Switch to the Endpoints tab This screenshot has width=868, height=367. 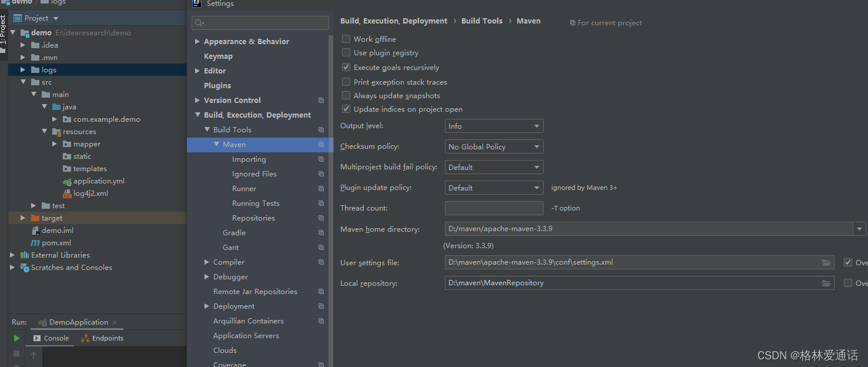click(x=103, y=338)
